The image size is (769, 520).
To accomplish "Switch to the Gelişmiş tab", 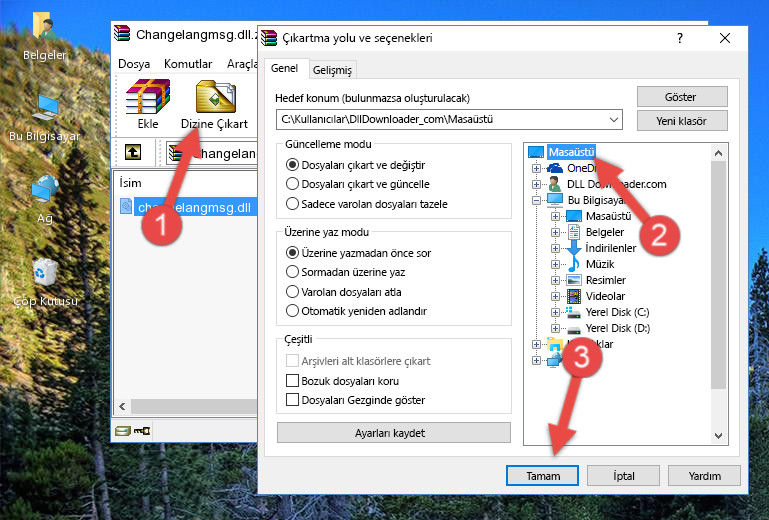I will tap(332, 70).
